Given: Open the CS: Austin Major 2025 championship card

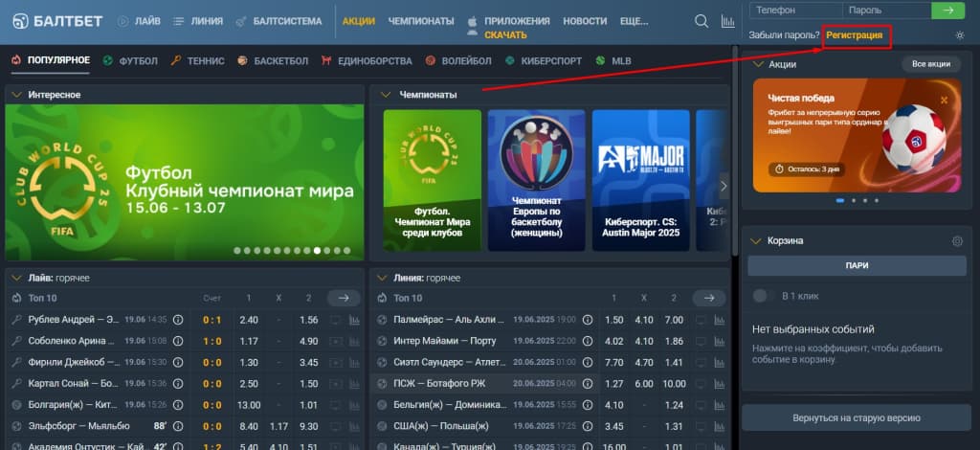Looking at the screenshot, I should (640, 181).
